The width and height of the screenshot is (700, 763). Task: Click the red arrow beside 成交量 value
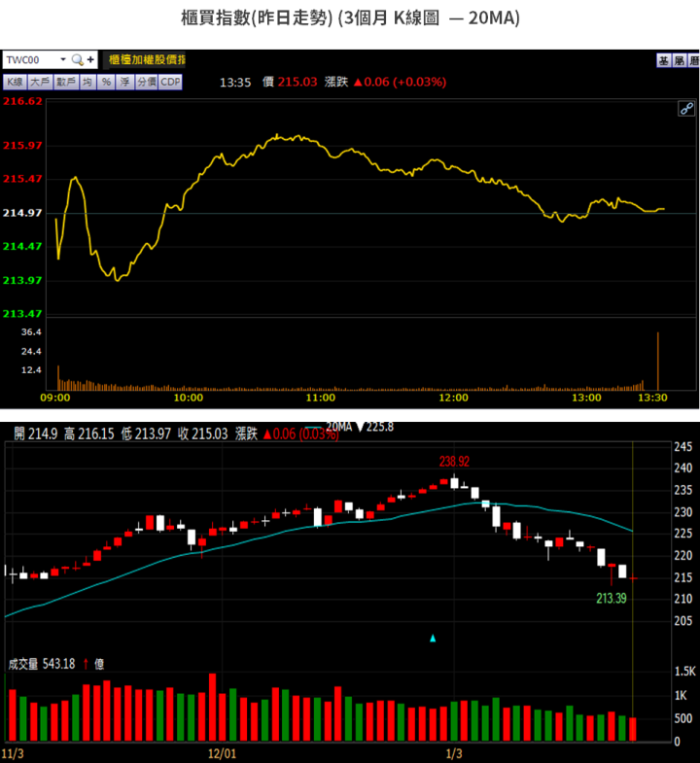86,664
